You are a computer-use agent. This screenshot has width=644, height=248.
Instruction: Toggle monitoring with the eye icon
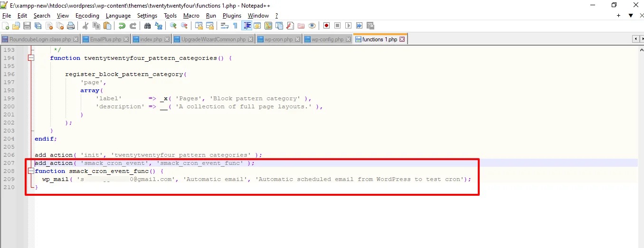tap(312, 26)
